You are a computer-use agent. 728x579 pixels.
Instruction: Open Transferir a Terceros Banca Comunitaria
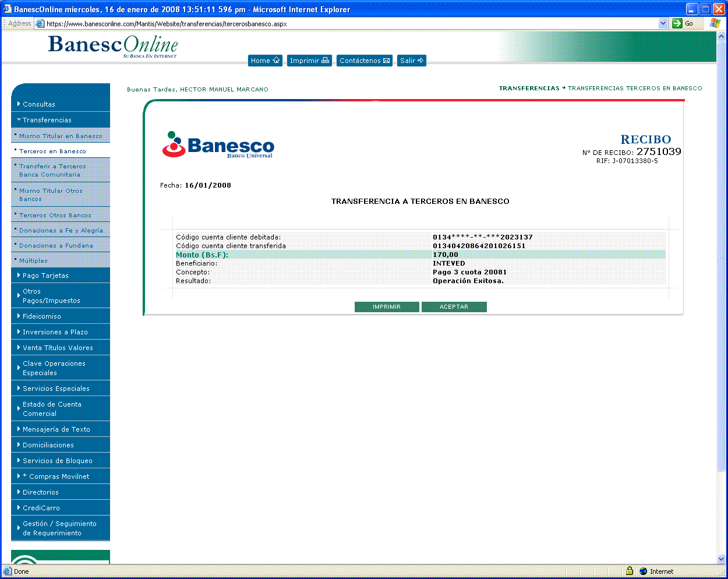(x=61, y=170)
